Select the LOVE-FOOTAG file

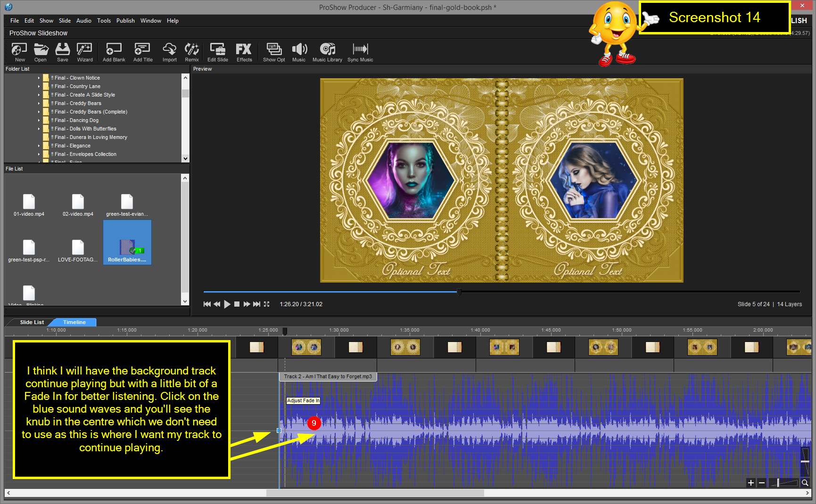[78, 251]
